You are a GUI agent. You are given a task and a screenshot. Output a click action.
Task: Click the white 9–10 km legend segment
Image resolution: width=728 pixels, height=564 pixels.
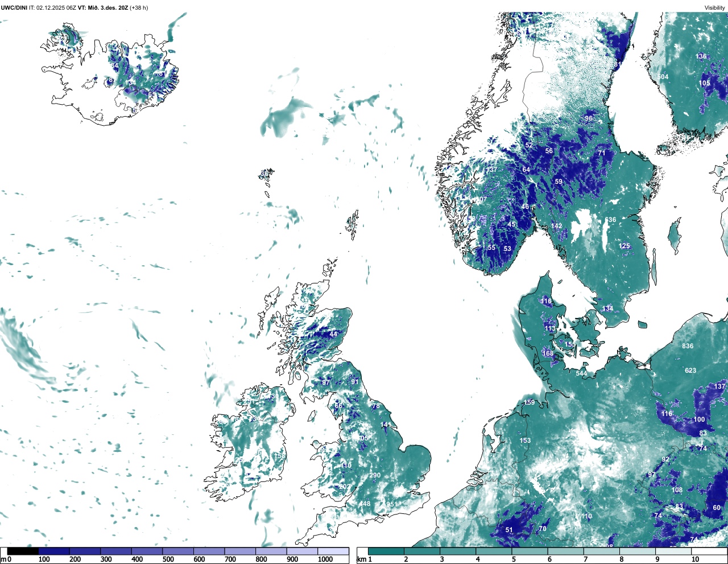coord(673,551)
